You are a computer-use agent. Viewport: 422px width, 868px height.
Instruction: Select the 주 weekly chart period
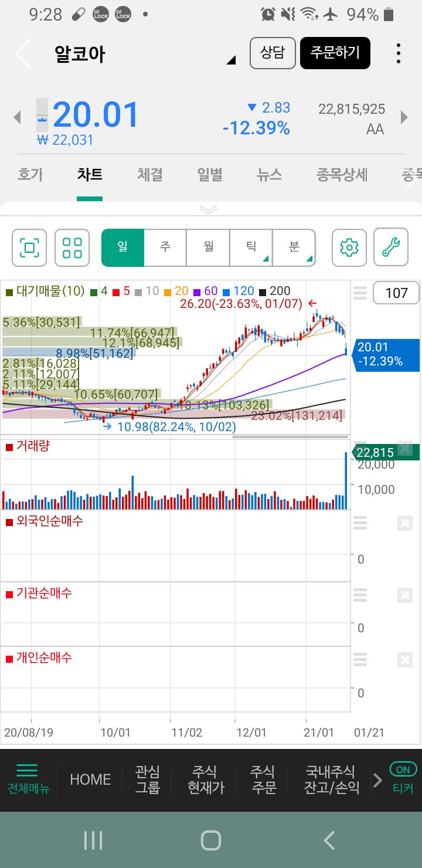click(x=165, y=247)
